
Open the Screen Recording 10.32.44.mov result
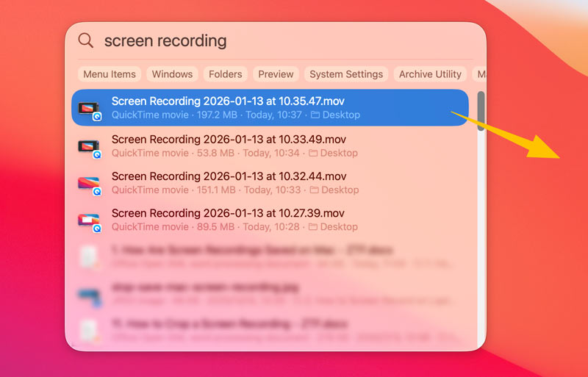[x=270, y=183]
